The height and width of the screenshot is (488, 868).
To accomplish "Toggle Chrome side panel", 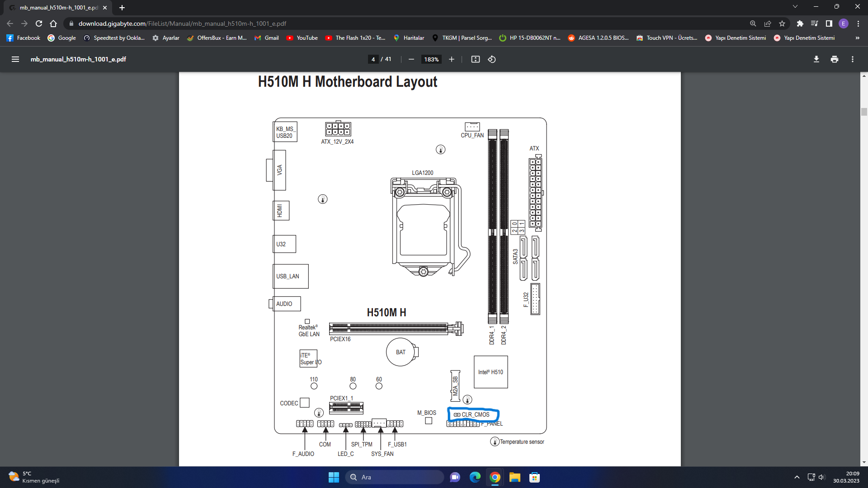I will [829, 23].
